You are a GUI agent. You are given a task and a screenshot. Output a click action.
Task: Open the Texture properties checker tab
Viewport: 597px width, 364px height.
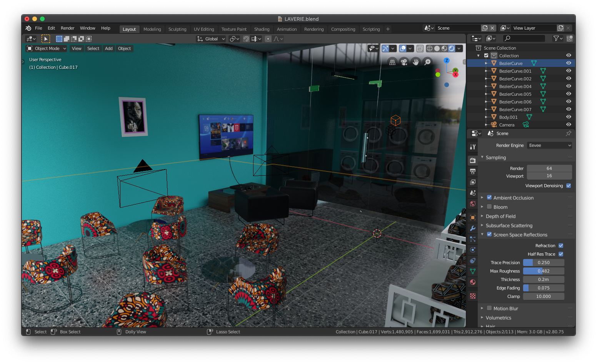point(473,296)
